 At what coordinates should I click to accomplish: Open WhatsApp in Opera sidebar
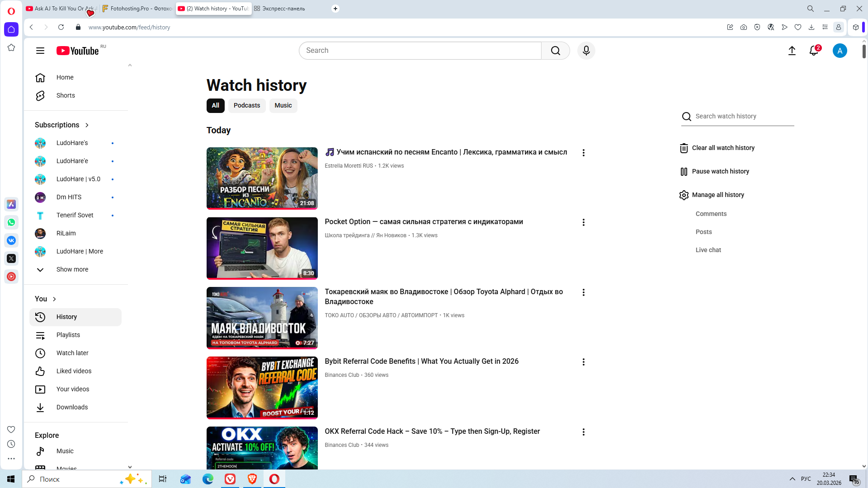[x=11, y=222]
